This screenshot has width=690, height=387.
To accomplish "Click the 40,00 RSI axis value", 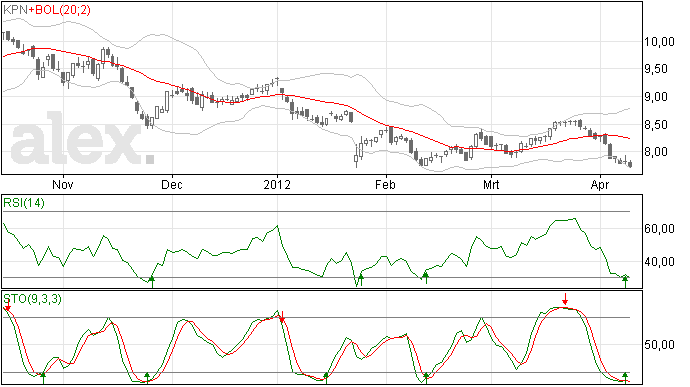I will (659, 262).
